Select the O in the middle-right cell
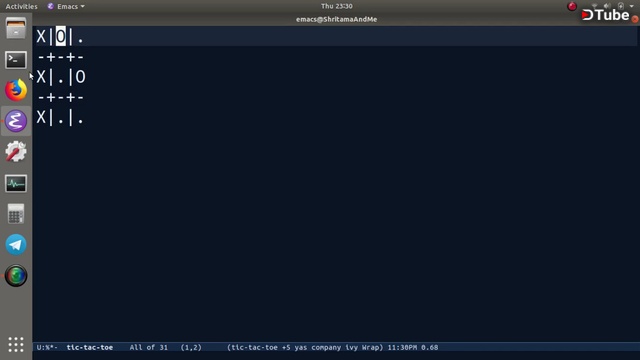This screenshot has width=640, height=360. click(80, 77)
